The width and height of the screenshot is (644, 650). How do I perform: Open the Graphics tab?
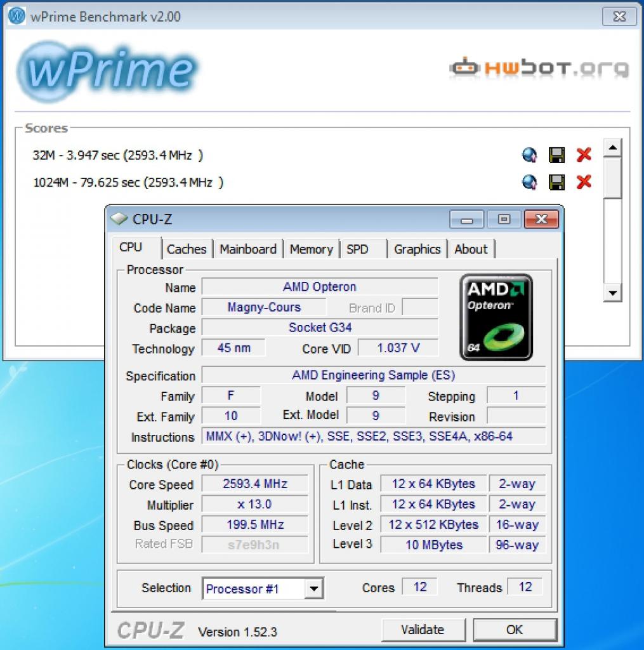(x=417, y=249)
